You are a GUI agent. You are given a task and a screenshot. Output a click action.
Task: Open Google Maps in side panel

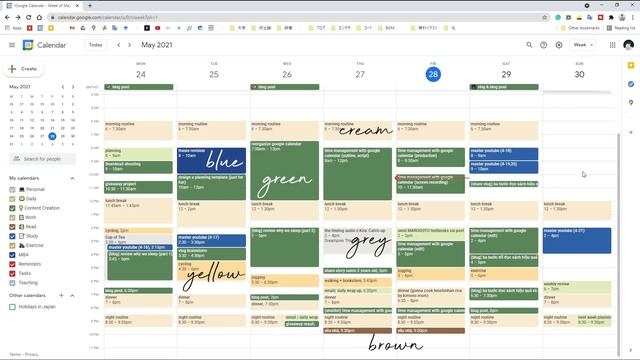631,102
